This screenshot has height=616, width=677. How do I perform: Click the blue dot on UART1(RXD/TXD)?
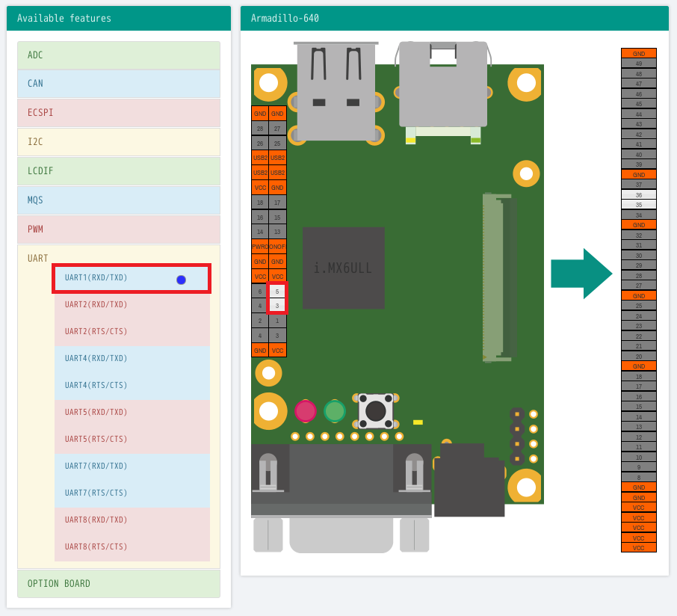pos(181,280)
